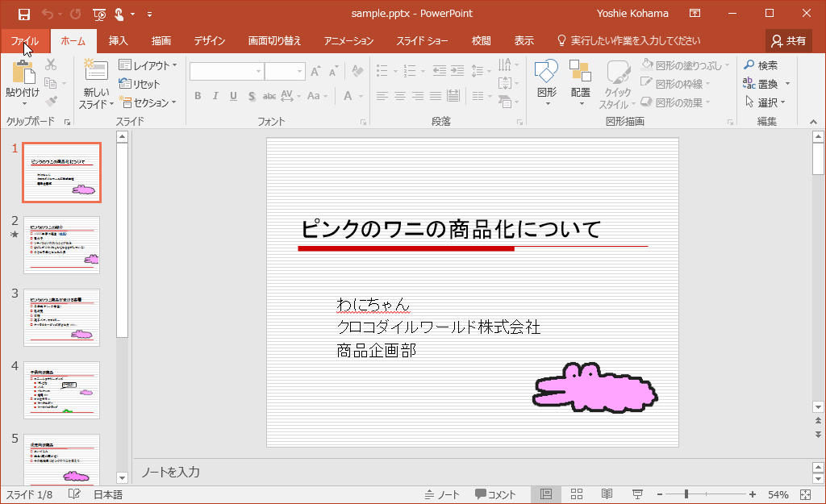Open the 挿入 ribbon tab

click(118, 40)
